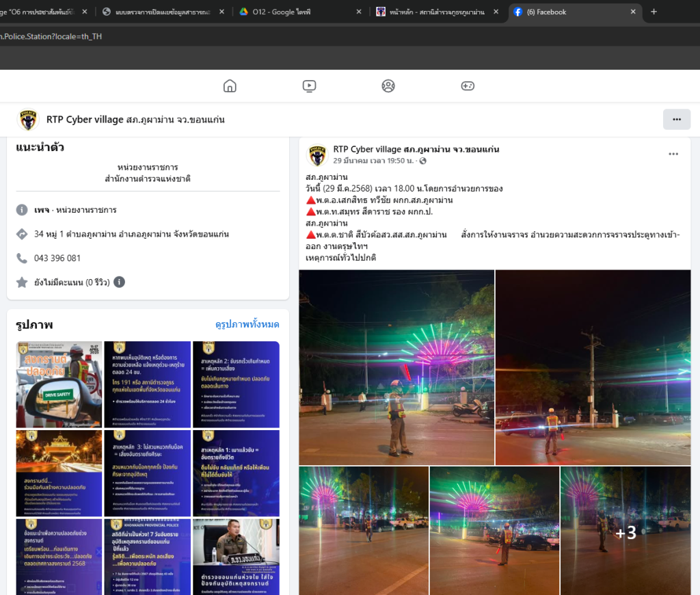700x595 pixels.
Task: Open the +3 more photos tile
Action: click(625, 531)
